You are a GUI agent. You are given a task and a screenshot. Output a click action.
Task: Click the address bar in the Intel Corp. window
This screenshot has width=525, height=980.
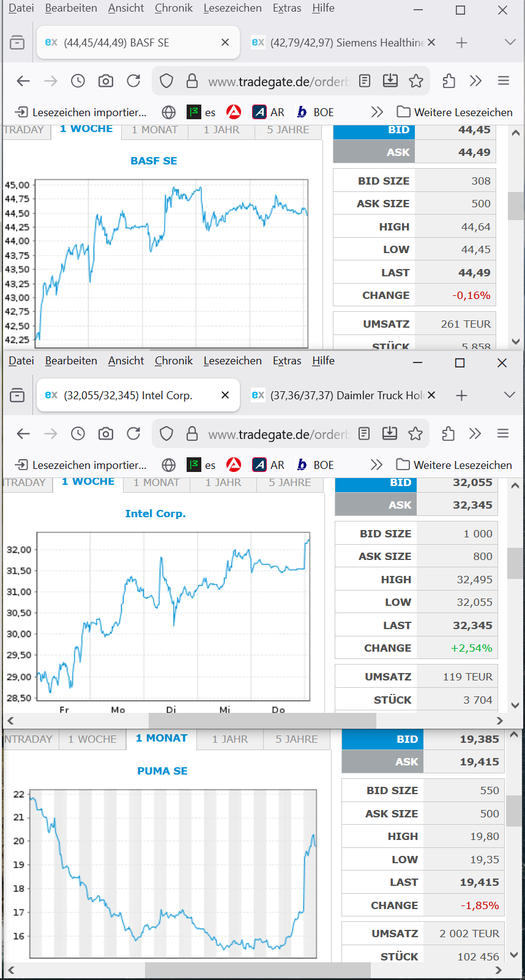278,434
